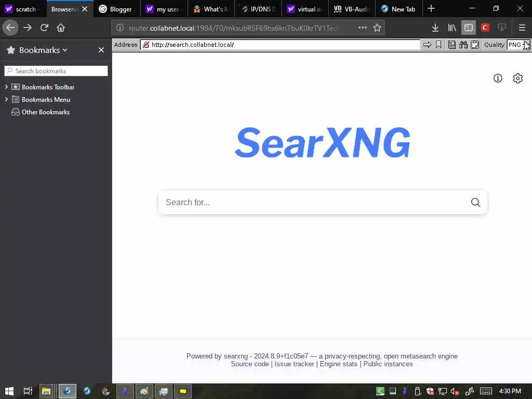Go to the browser home page
532x399 pixels.
pos(61,28)
